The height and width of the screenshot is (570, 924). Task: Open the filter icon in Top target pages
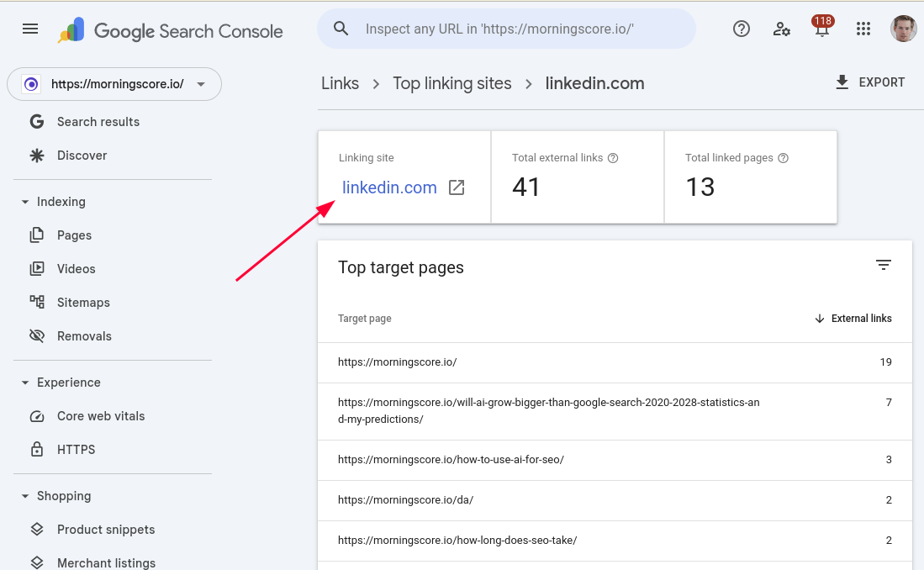click(x=883, y=266)
